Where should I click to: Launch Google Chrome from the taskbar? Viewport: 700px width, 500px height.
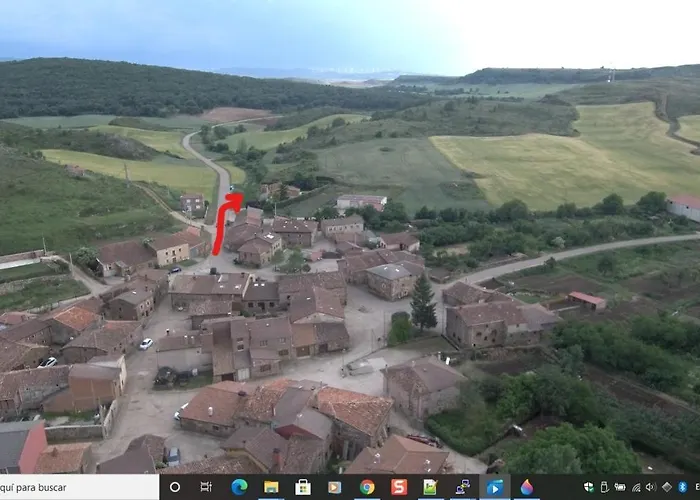[367, 487]
